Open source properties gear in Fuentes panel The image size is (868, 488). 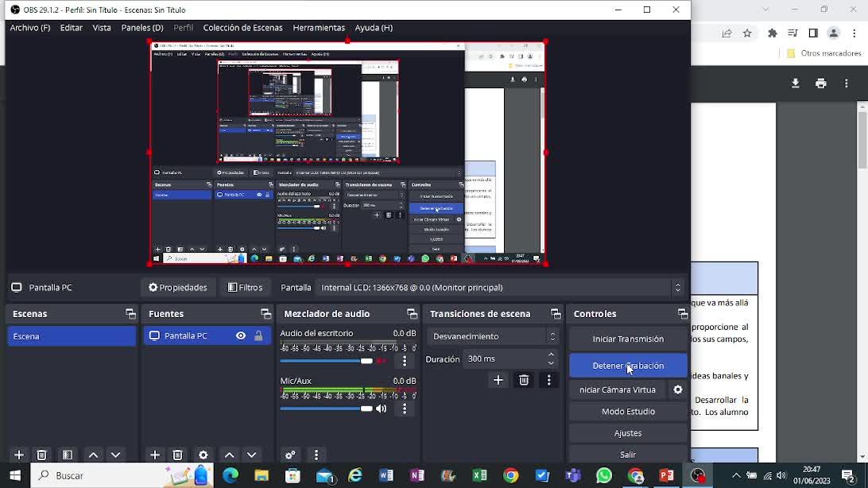pos(203,455)
